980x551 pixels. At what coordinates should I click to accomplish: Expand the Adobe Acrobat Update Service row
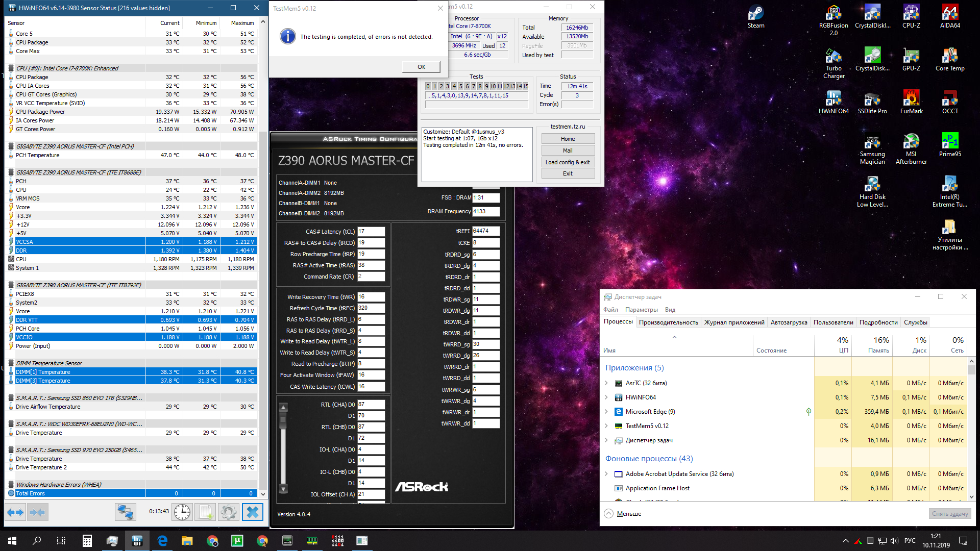pos(606,474)
